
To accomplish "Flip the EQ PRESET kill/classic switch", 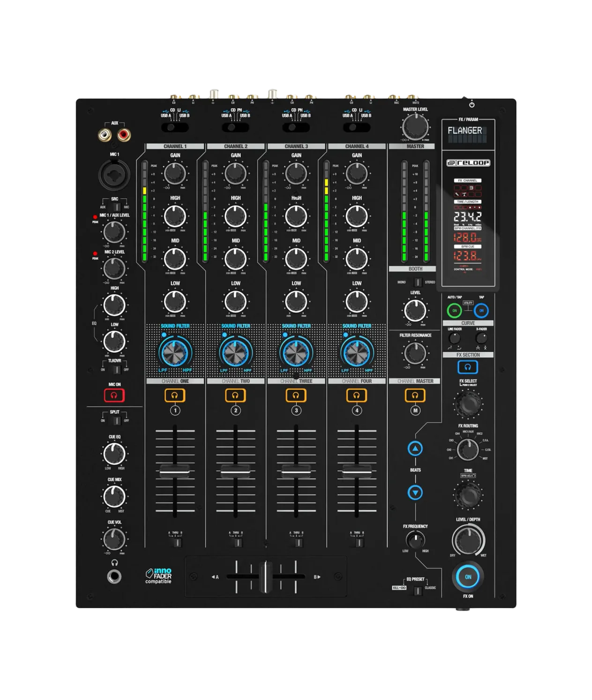I will tap(417, 590).
